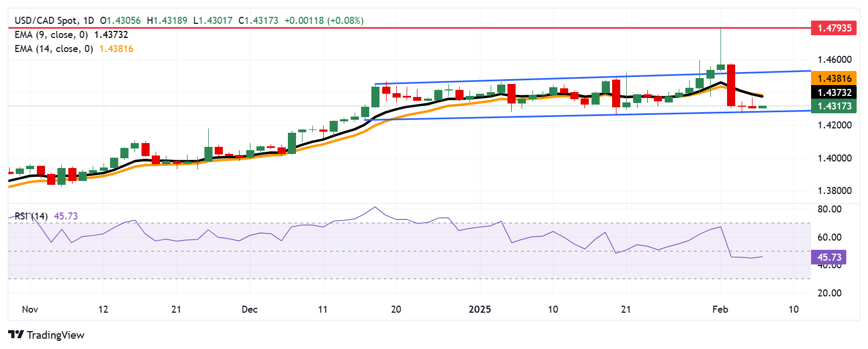
Task: Select the lower blue channel trendline
Action: (x=588, y=115)
